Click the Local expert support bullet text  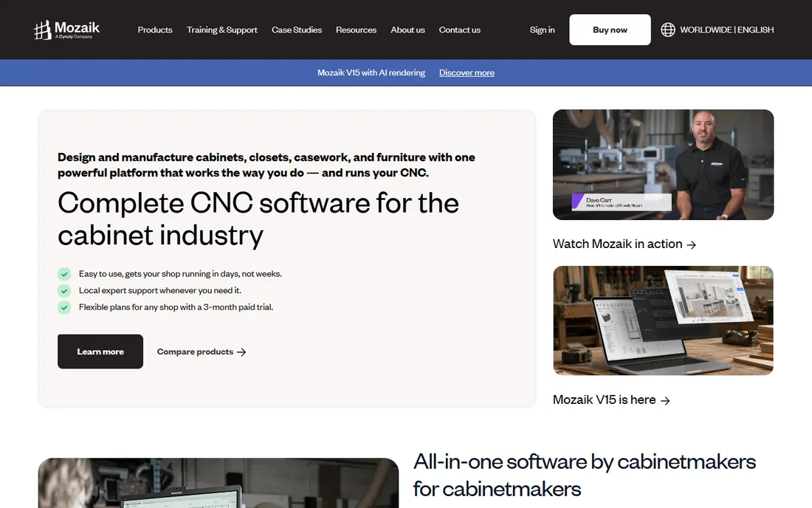pos(160,290)
